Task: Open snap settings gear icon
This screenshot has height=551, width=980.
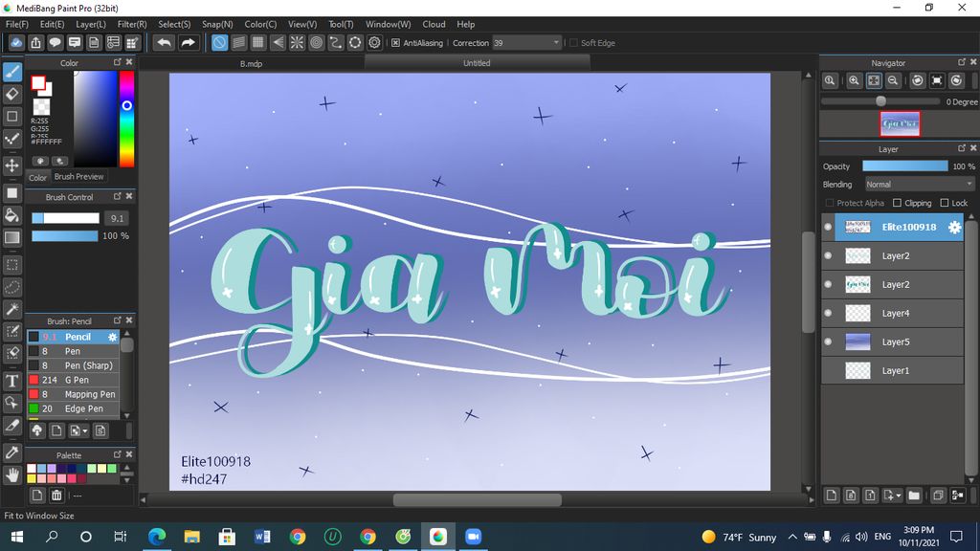Action: point(374,42)
